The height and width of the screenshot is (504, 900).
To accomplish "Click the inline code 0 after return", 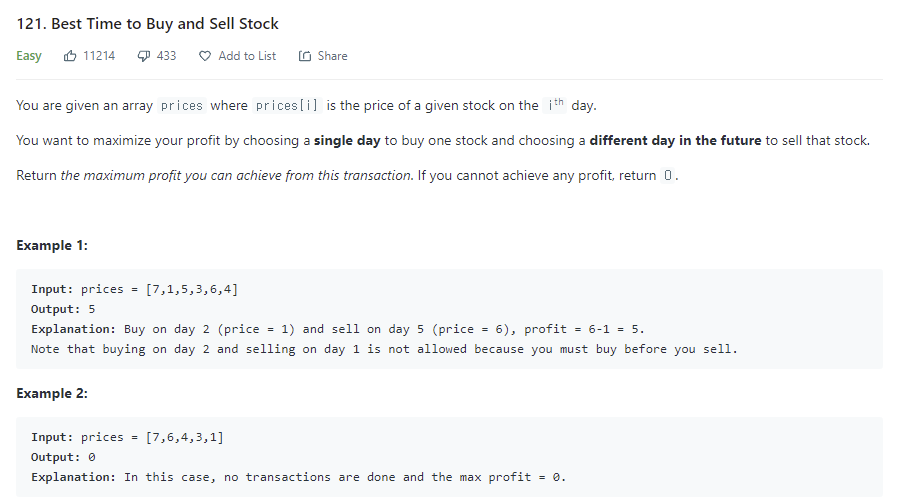I will coord(668,176).
